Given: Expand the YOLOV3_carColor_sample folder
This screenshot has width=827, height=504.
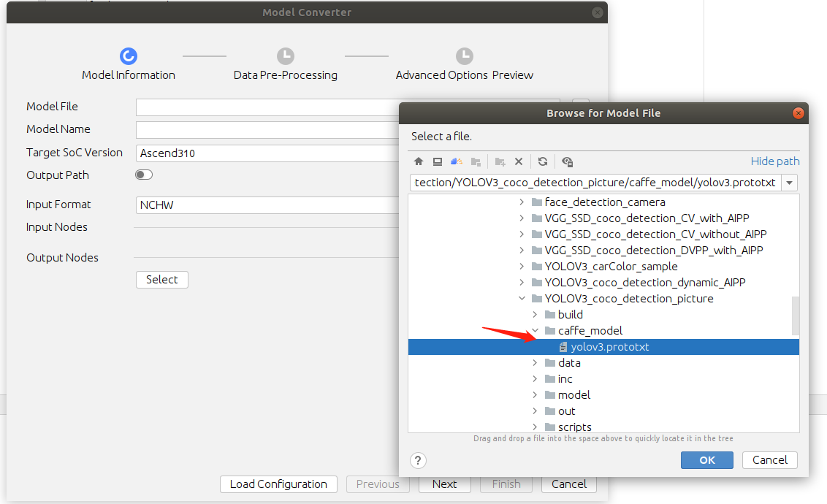Looking at the screenshot, I should pyautogui.click(x=522, y=266).
